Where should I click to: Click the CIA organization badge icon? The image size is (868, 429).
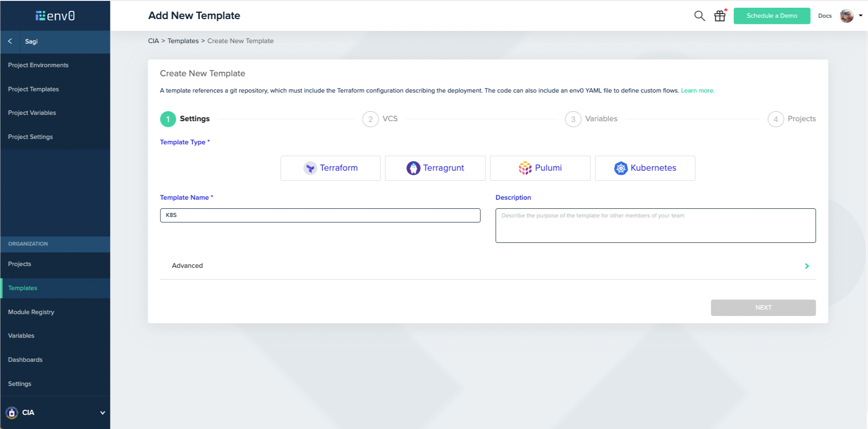coord(12,413)
